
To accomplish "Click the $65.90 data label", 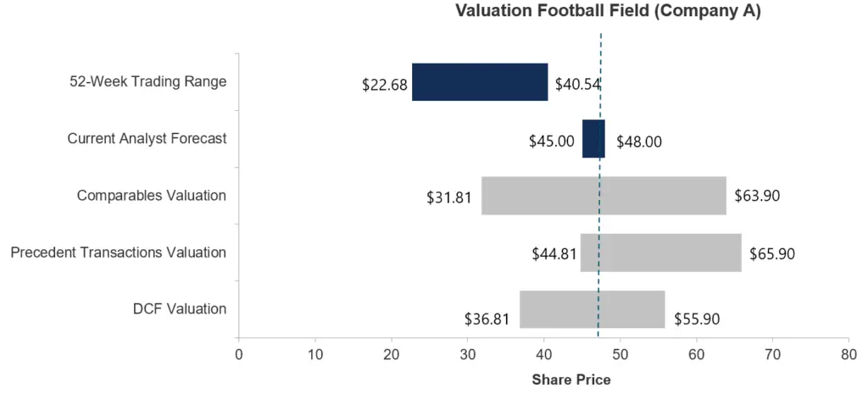I will [772, 254].
